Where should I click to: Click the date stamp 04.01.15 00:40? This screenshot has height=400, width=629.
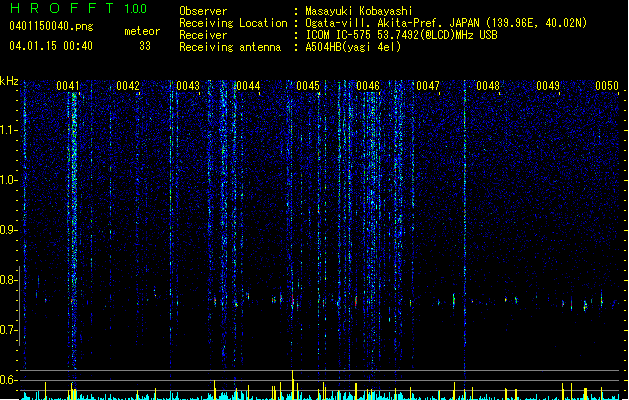pos(51,46)
